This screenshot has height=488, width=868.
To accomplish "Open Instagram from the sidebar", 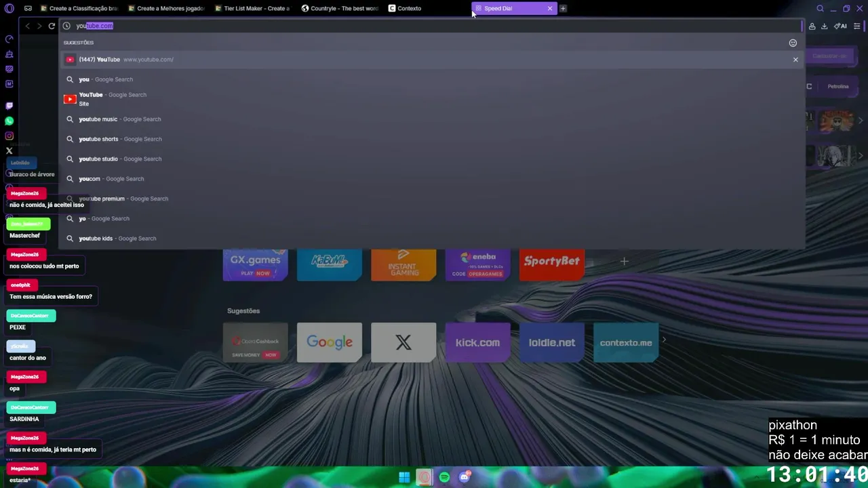I will [9, 136].
